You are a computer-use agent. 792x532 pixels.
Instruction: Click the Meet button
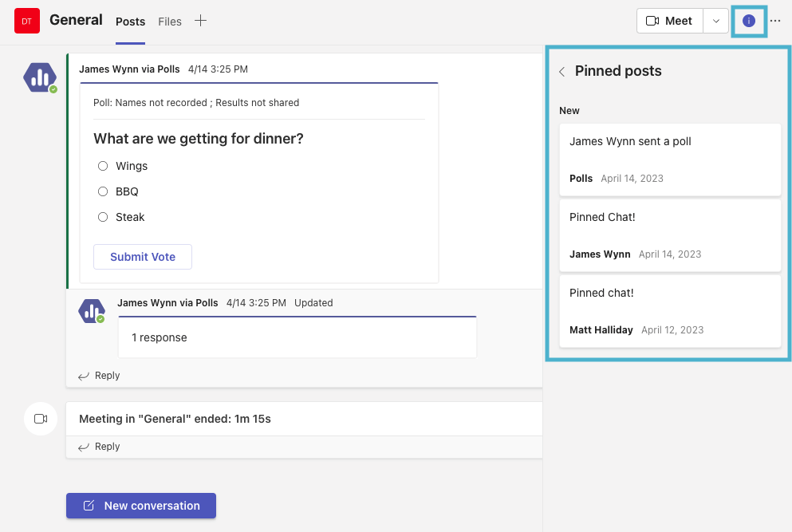point(670,21)
